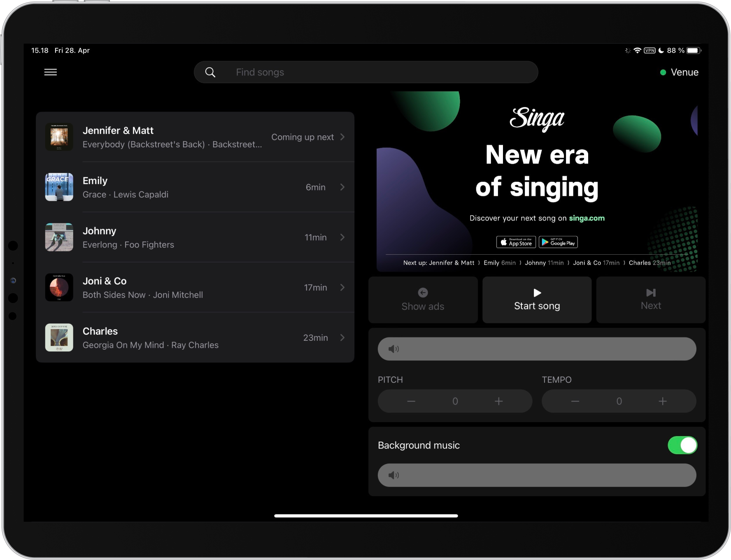Select singer name Johnny in queue
Viewport: 731px width, 560px height.
tap(100, 231)
